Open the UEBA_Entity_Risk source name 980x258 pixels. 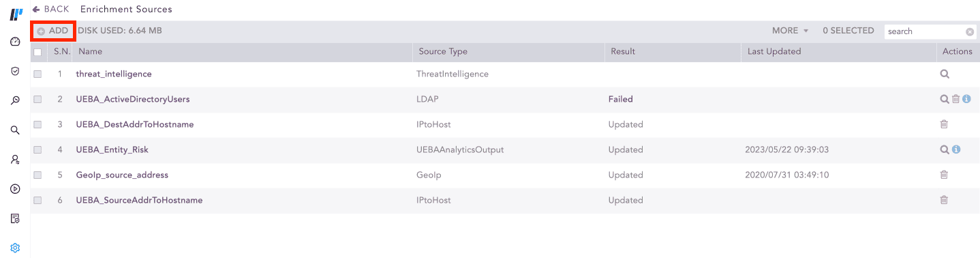pyautogui.click(x=112, y=149)
